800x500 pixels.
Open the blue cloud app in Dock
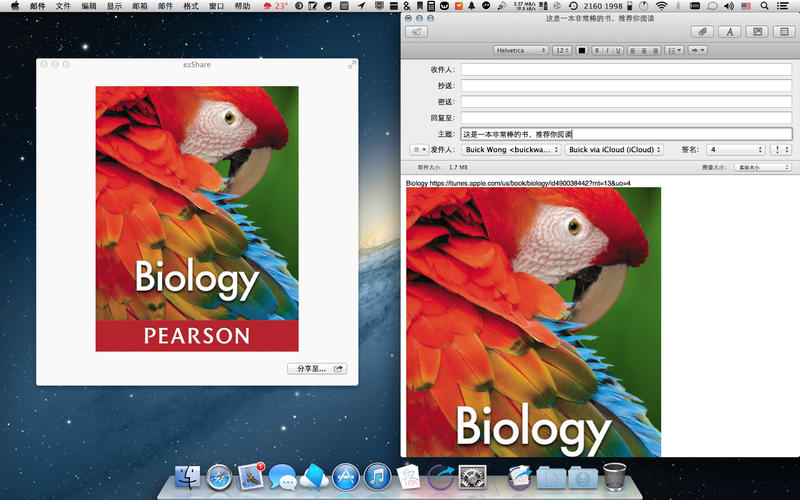(x=314, y=478)
